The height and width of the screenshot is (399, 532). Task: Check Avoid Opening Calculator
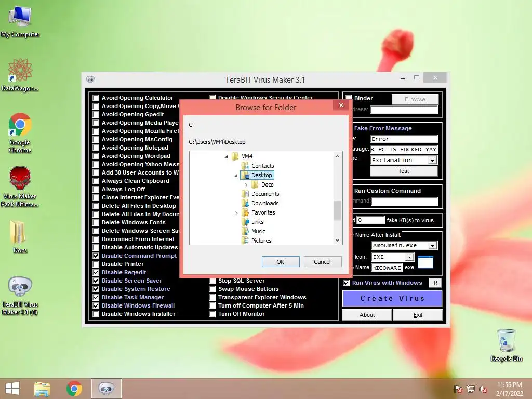click(96, 98)
